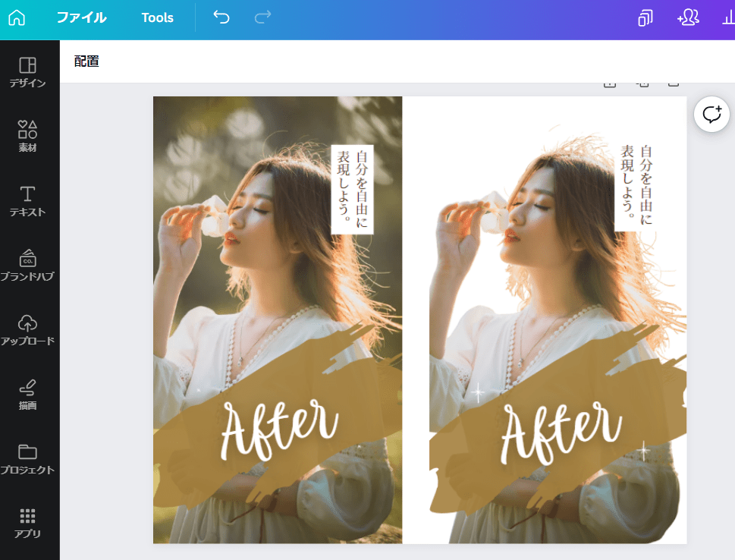735x560 pixels.
Task: Open the アプリ (Apps) panel
Action: 29,523
